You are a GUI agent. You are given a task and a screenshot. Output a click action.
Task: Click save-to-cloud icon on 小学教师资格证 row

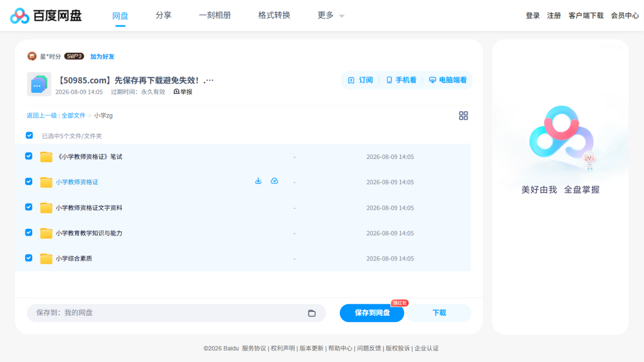point(274,181)
